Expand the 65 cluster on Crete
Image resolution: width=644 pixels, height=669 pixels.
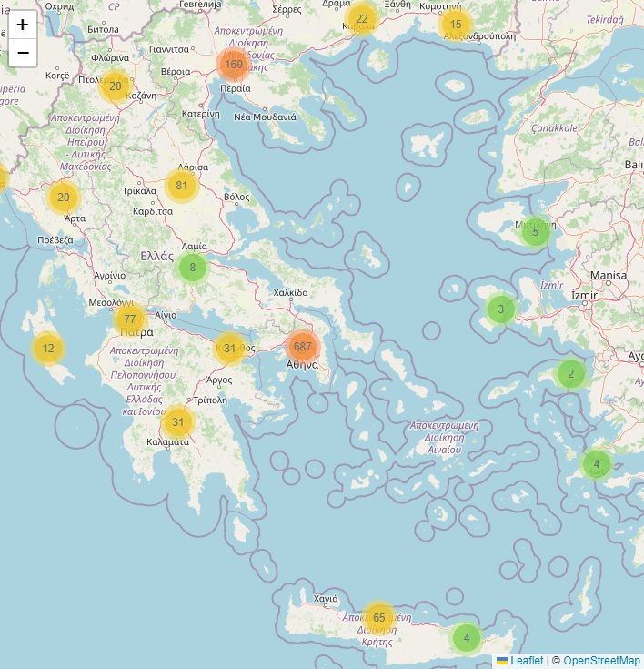coord(378,617)
